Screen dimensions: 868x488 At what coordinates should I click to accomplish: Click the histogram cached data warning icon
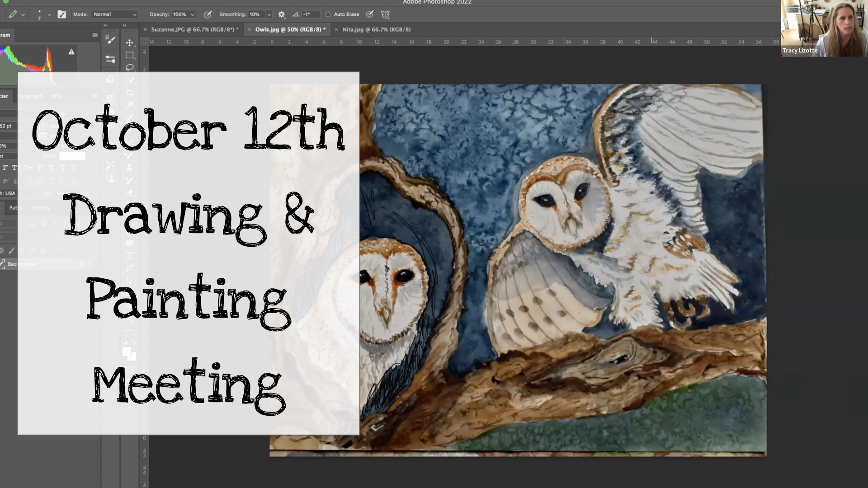point(71,52)
